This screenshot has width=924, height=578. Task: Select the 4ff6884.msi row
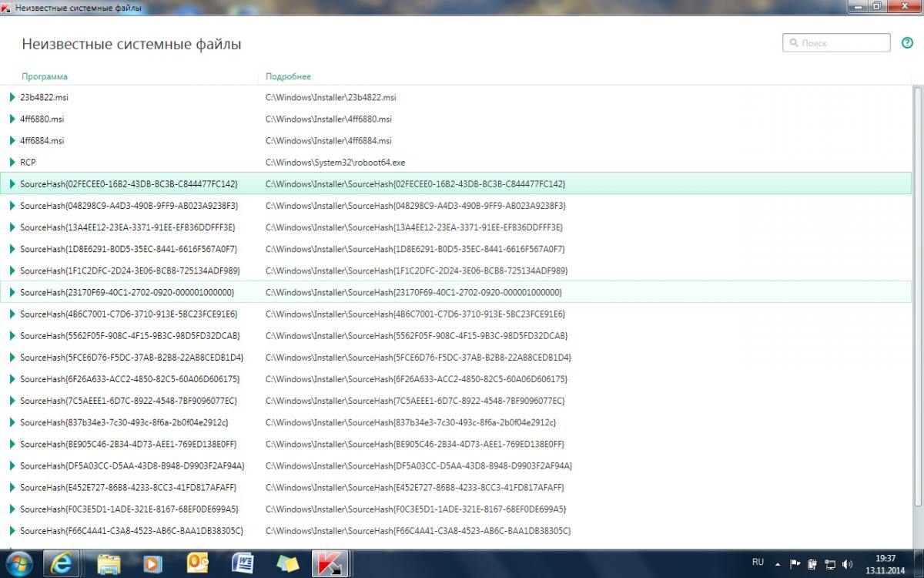[x=42, y=141]
